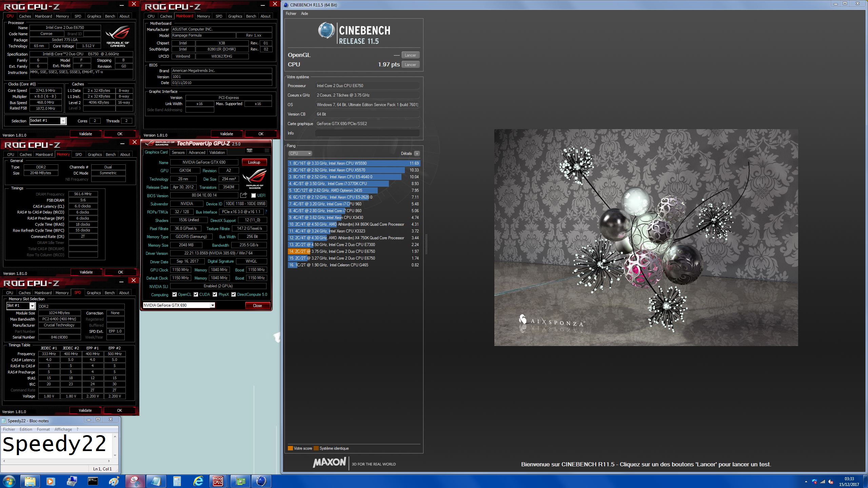
Task: Click Close button in GPU-Z
Action: (257, 306)
